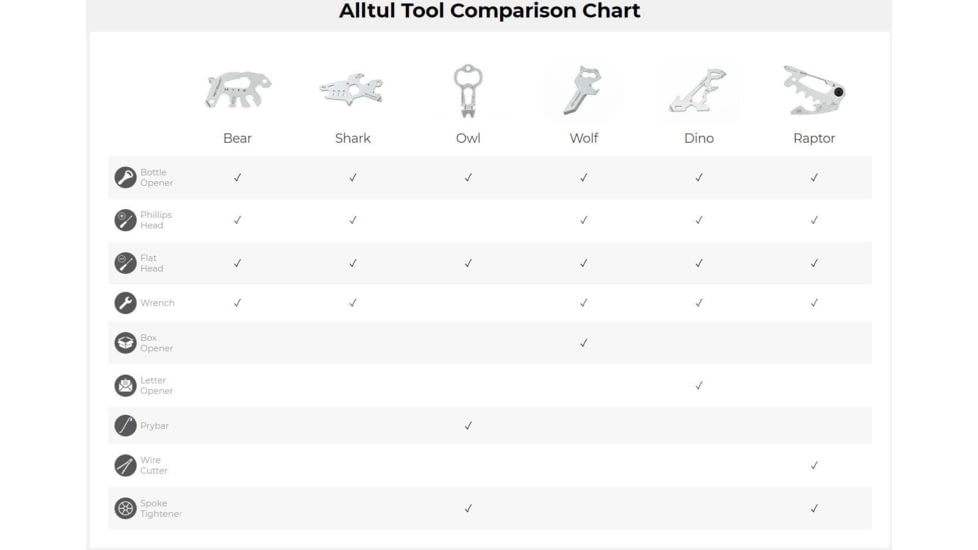
Task: Click the Prybar row icon
Action: point(125,426)
